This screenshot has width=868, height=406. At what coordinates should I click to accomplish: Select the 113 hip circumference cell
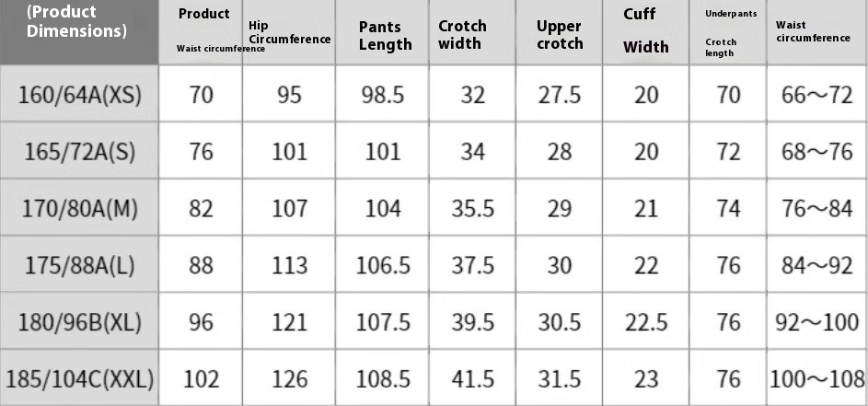pos(288,265)
